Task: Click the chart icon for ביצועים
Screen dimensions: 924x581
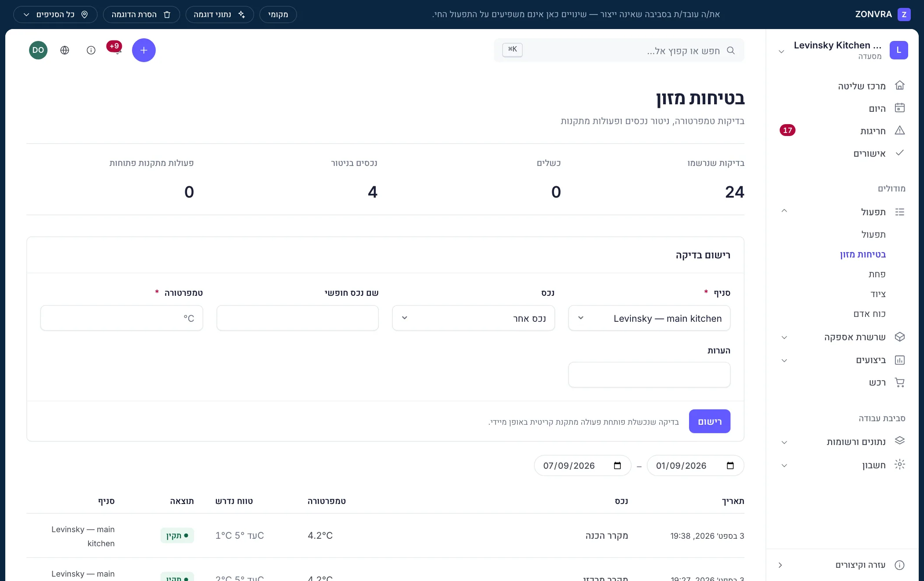Action: tap(900, 360)
